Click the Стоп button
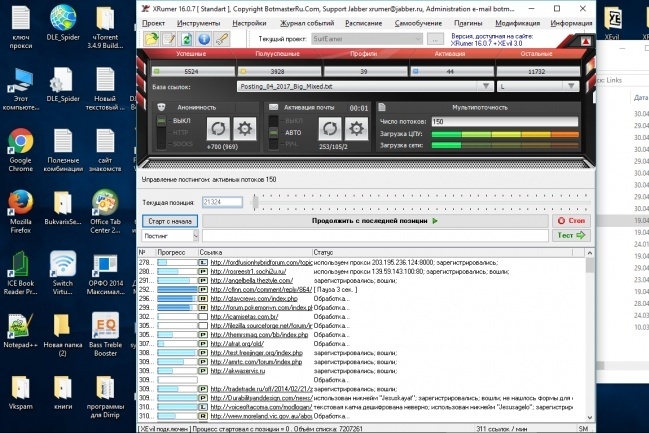This screenshot has width=649, height=433. click(x=571, y=221)
